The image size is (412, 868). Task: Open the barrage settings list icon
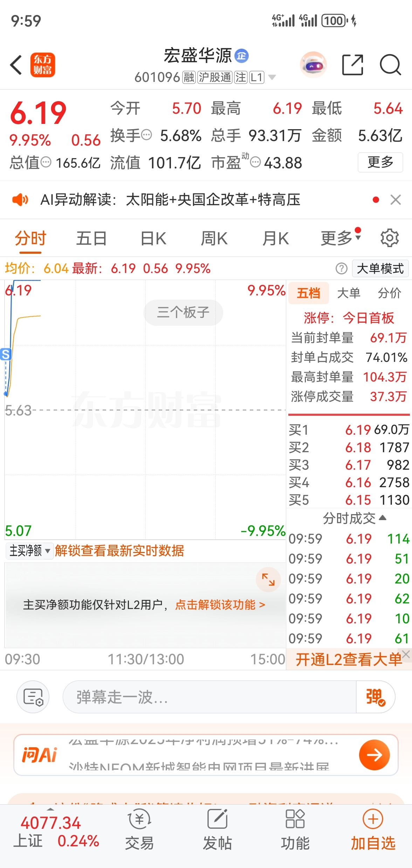pos(33,697)
